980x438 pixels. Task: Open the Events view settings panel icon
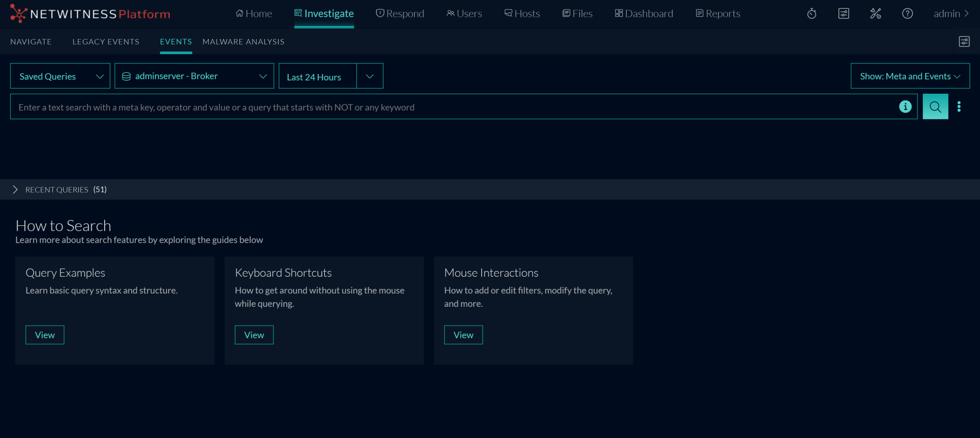(964, 42)
